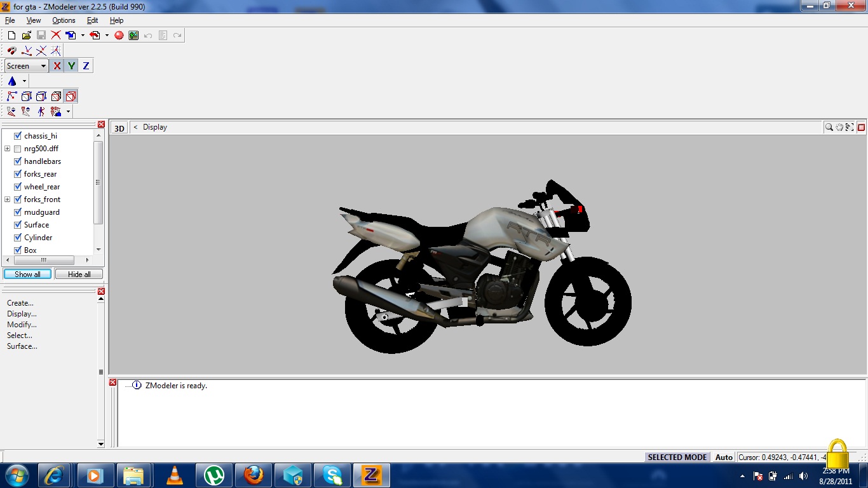This screenshot has width=868, height=488.
Task: Open the Zoom tool in the viewport toolbar
Action: (x=829, y=127)
